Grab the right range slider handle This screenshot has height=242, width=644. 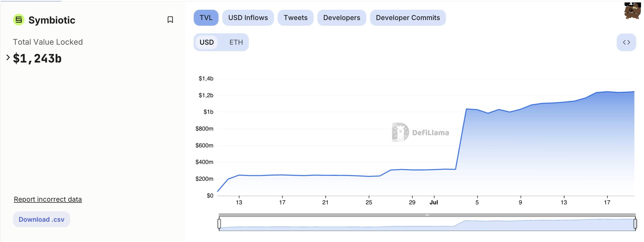pos(635,224)
